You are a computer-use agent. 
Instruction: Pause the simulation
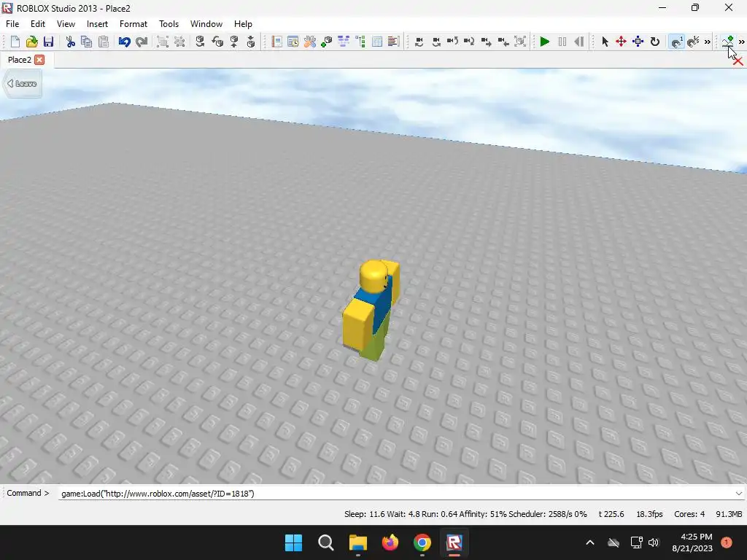click(x=562, y=42)
